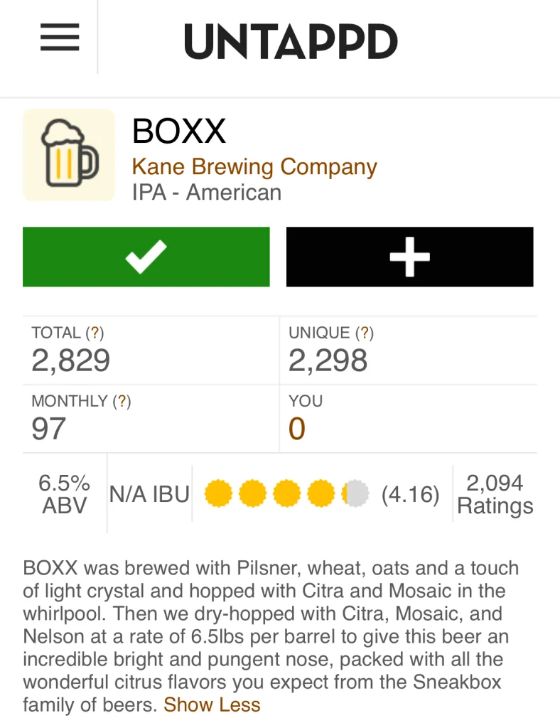Select the 2,094 Ratings count
This screenshot has height=728, width=560.
click(x=495, y=494)
